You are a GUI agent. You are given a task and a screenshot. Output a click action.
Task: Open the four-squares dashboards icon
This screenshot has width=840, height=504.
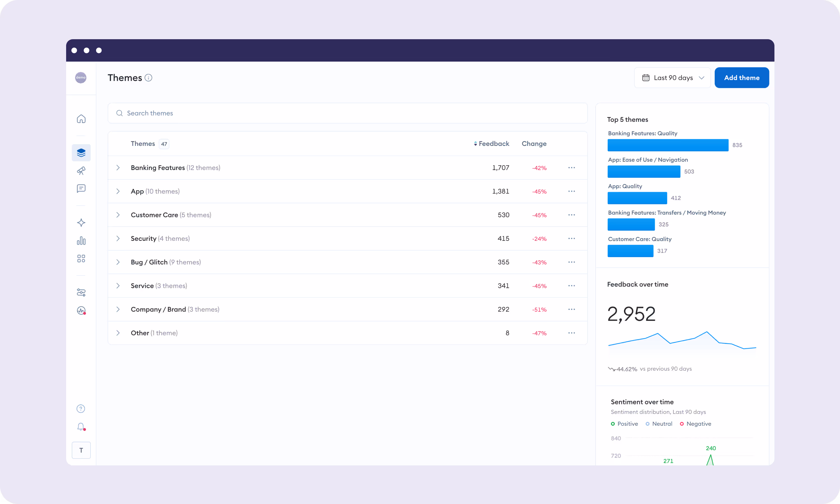pyautogui.click(x=81, y=259)
